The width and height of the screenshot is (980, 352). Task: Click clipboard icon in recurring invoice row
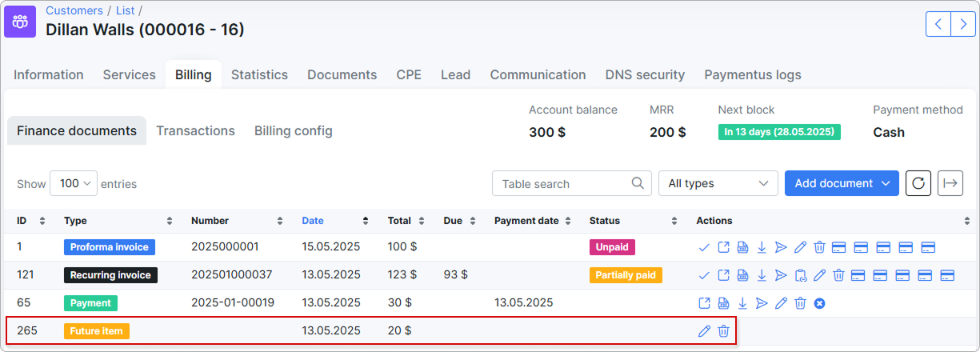(800, 275)
